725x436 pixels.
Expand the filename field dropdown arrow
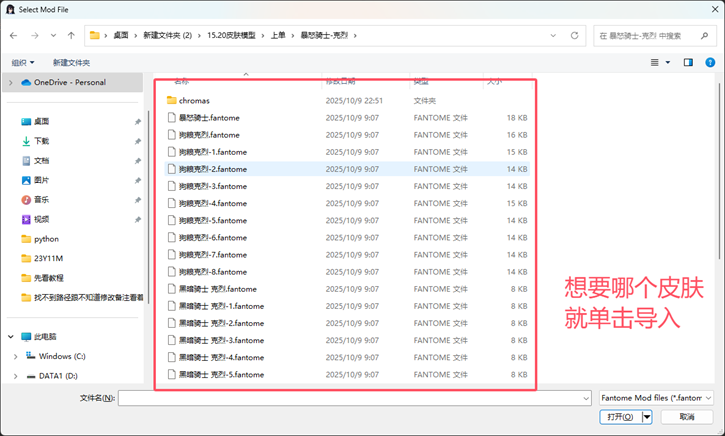[x=586, y=398]
